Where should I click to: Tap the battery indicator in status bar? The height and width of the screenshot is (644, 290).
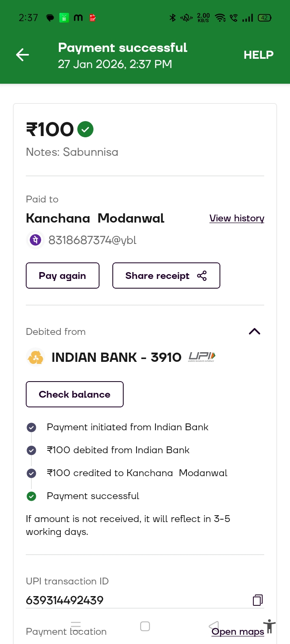[265, 18]
